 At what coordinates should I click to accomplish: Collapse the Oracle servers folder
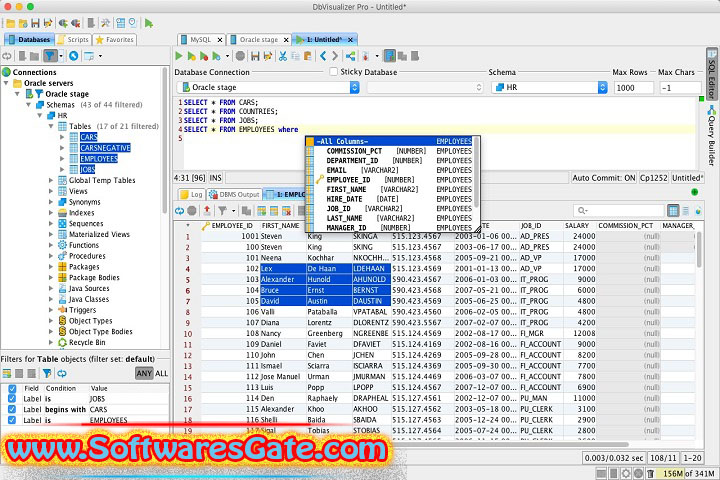tap(6, 83)
